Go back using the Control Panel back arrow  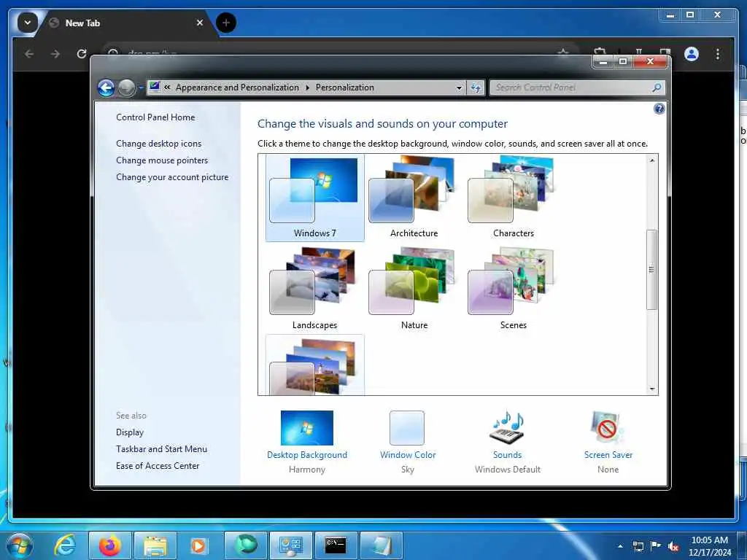tap(106, 87)
